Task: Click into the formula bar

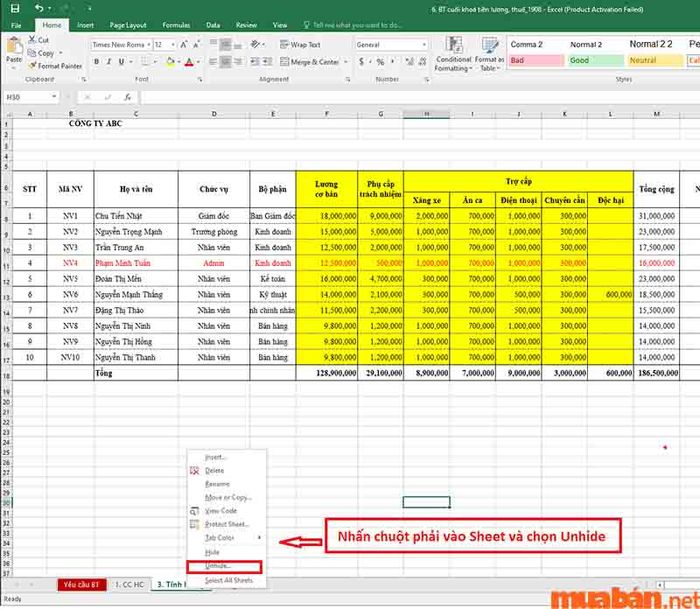Action: 420,97
